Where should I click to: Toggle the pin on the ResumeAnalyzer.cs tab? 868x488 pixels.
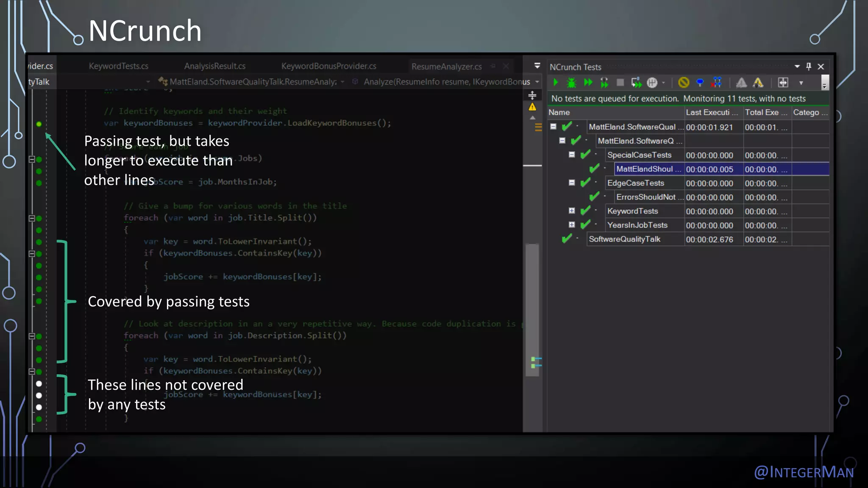coord(493,67)
